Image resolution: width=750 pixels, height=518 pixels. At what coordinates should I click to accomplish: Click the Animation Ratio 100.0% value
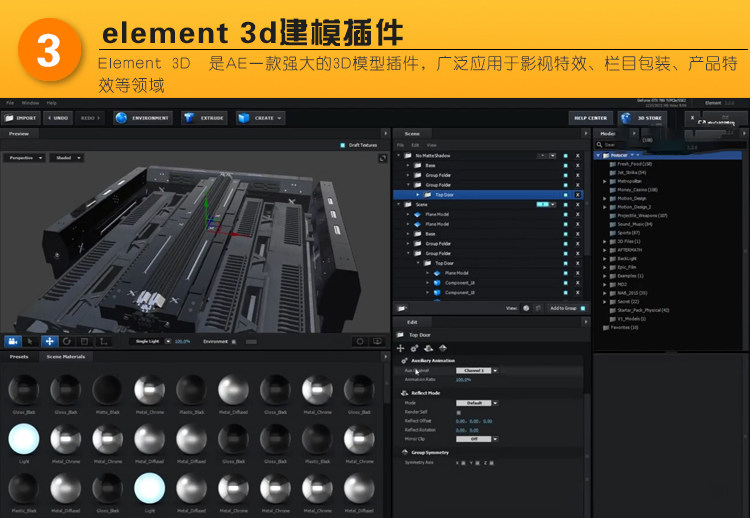(x=463, y=380)
